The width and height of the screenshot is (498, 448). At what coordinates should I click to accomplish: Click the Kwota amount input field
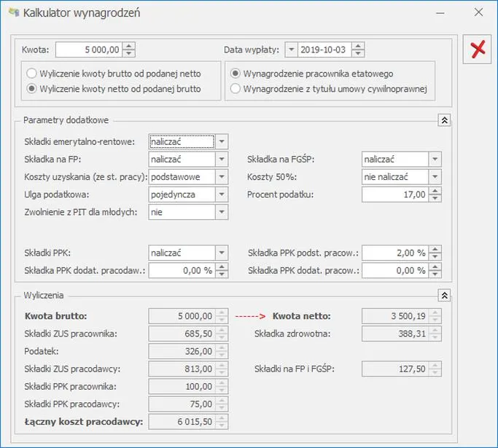pyautogui.click(x=88, y=50)
